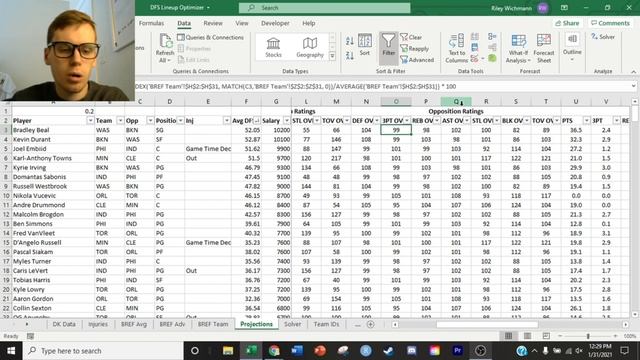
Task: Open the Outline group
Action: pyautogui.click(x=572, y=47)
